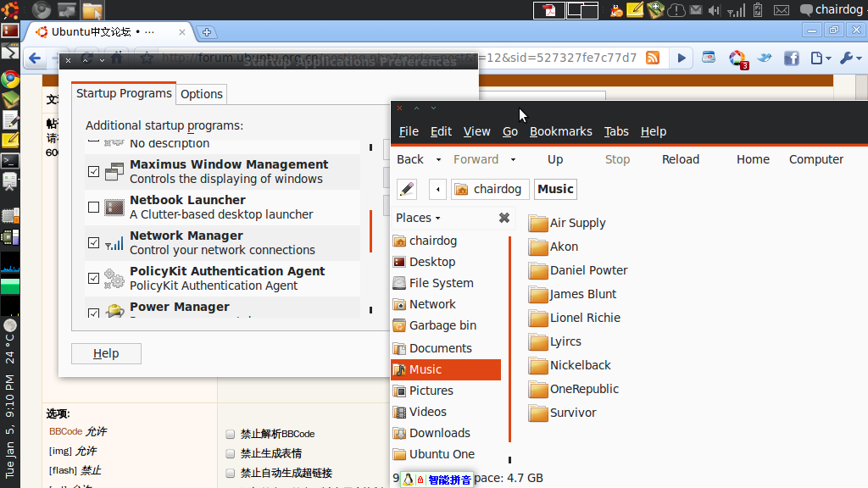This screenshot has width=868, height=488.
Task: Click the Facebook extension icon
Action: pyautogui.click(x=792, y=58)
